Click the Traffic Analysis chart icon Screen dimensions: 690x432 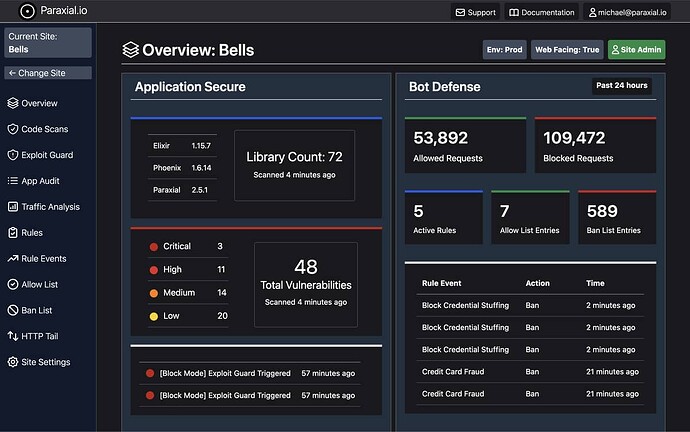point(13,207)
